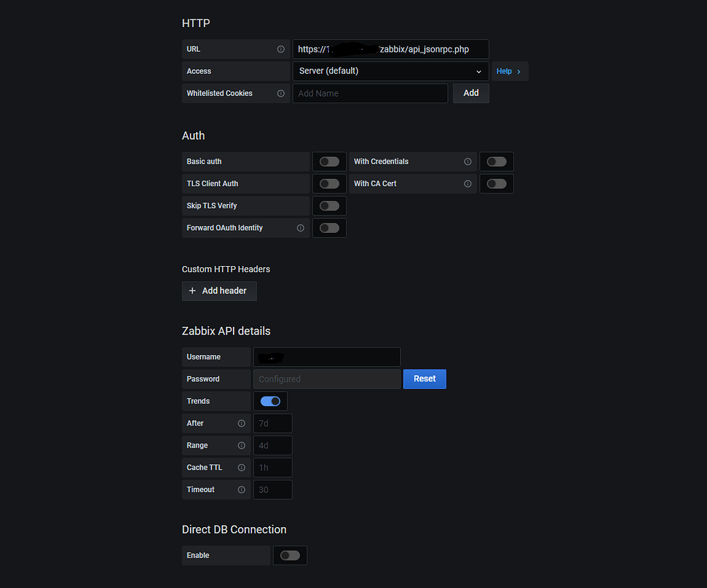Viewport: 707px width, 588px height.
Task: Enable TLS Client Auth
Action: click(x=329, y=184)
